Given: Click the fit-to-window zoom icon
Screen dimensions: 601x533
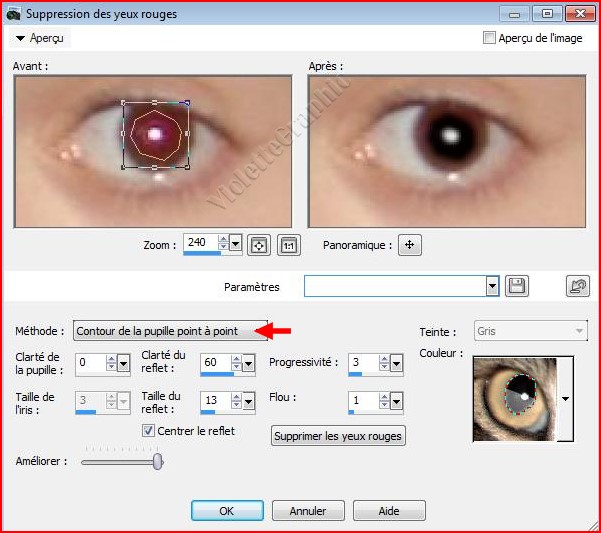Looking at the screenshot, I should click(x=259, y=244).
